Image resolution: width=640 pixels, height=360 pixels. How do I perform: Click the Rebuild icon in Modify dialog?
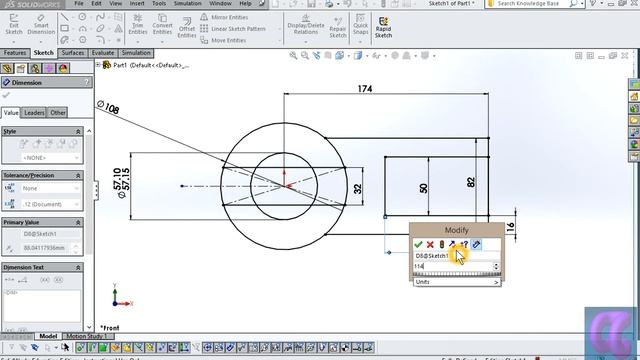click(x=442, y=244)
